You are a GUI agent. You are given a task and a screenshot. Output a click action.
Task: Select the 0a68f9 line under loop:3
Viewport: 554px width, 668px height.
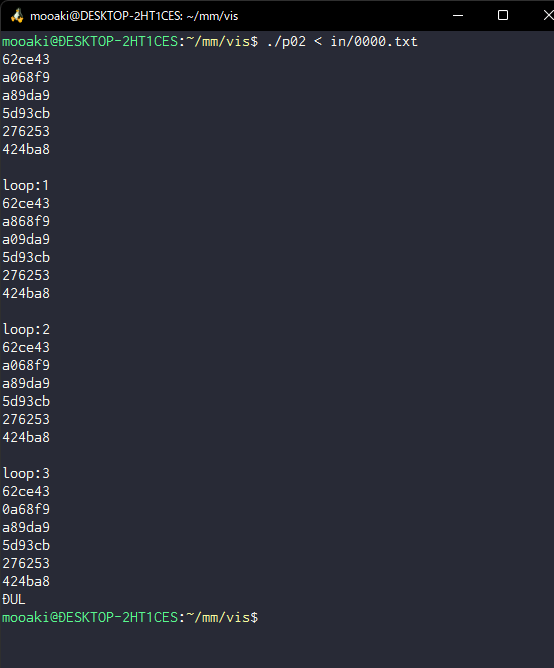coord(26,510)
